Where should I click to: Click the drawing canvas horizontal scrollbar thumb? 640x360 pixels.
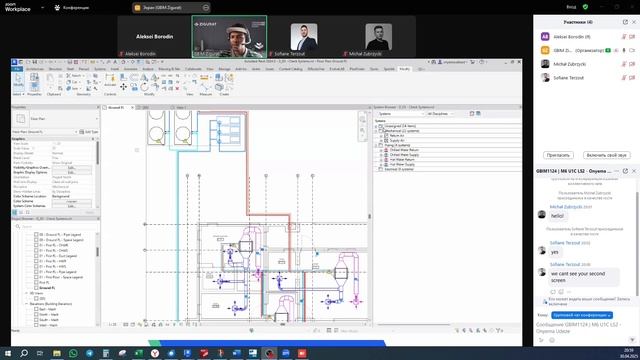[282, 324]
